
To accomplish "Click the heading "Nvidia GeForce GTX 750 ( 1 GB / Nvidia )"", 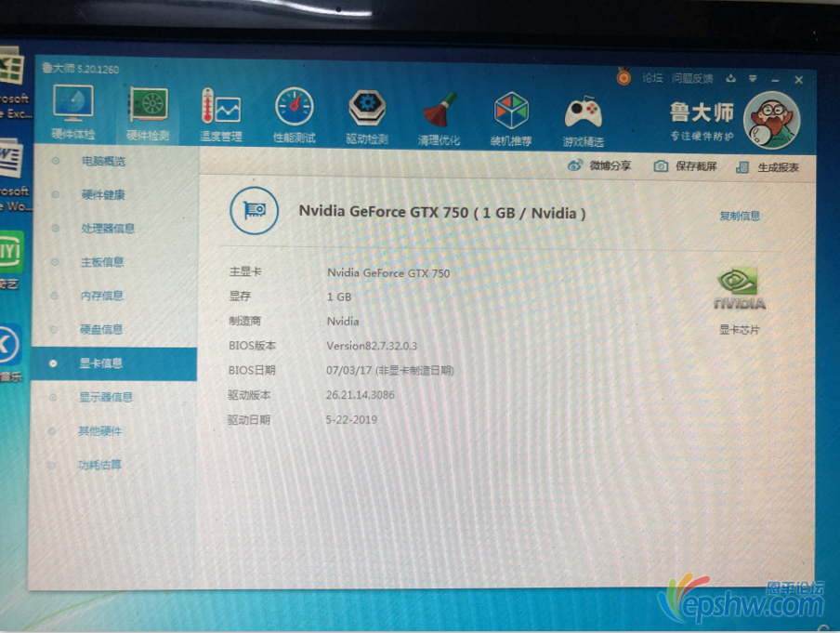I will click(442, 212).
